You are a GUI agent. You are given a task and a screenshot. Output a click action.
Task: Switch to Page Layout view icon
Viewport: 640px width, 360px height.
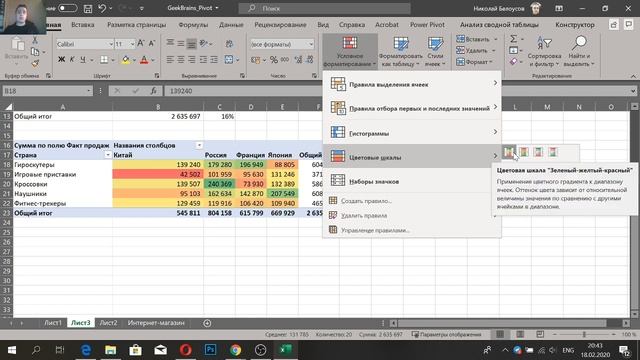(x=520, y=334)
